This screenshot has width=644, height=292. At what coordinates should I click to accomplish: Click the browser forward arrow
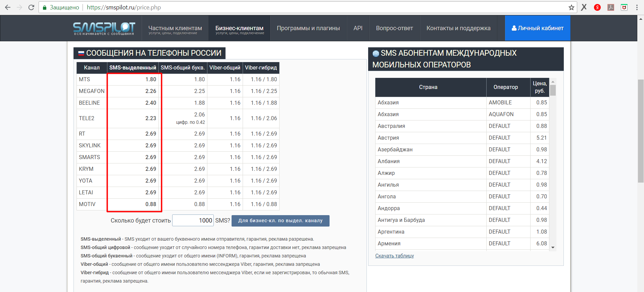click(19, 7)
